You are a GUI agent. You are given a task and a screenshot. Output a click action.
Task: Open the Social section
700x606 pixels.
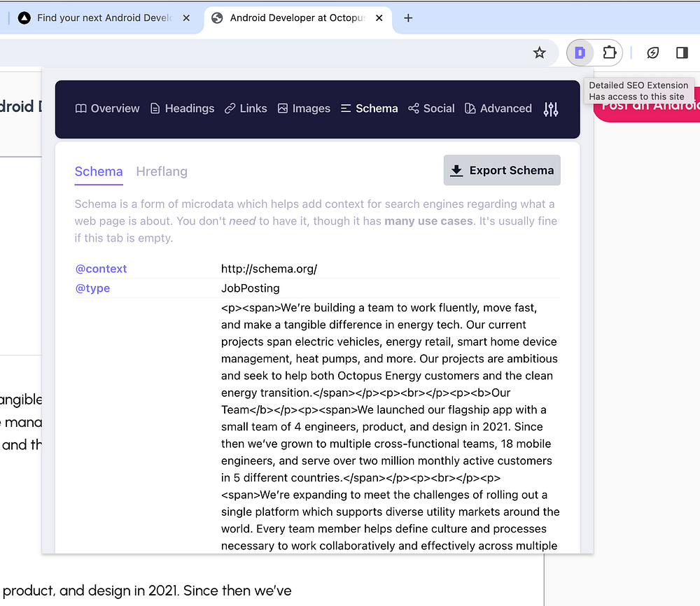(431, 108)
